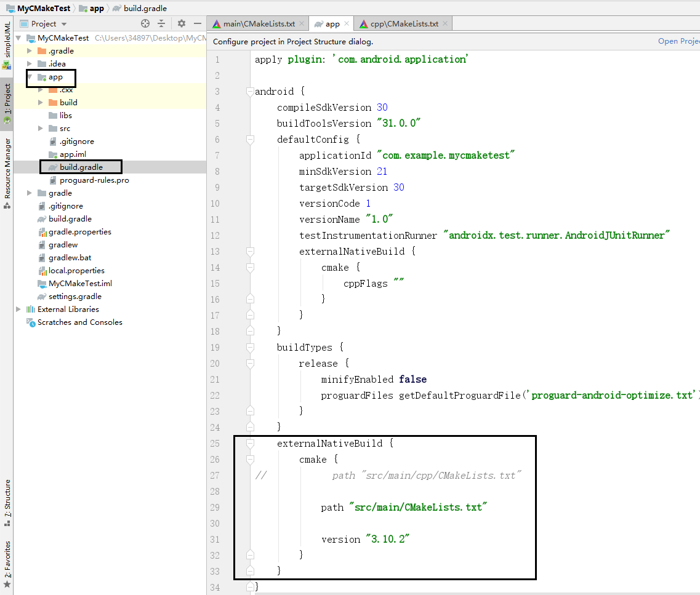This screenshot has width=700, height=595.
Task: Toggle the 1: Project side tab
Action: [7, 104]
